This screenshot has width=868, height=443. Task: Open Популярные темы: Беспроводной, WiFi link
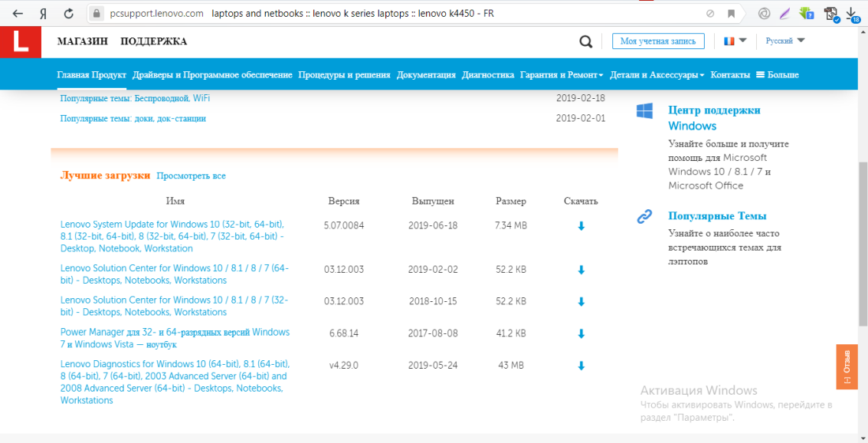[x=135, y=99]
